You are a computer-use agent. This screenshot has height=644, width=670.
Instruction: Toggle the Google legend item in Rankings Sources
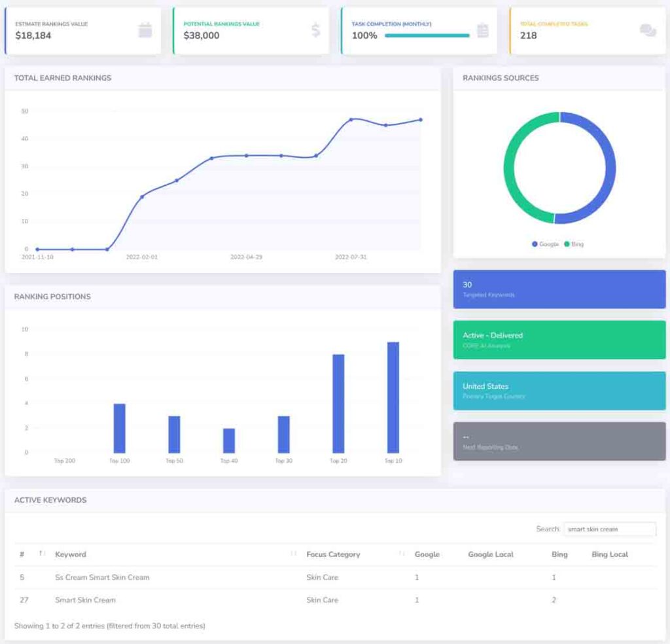545,244
